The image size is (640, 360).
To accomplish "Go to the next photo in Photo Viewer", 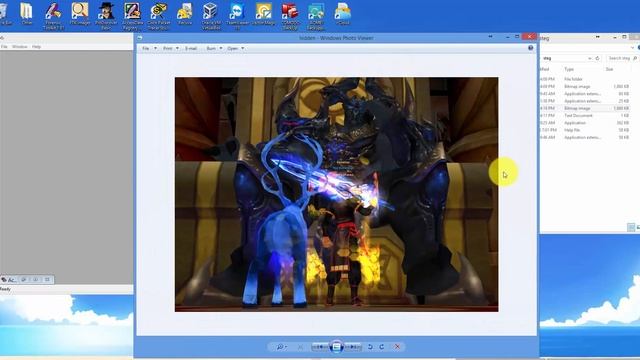I will (353, 347).
